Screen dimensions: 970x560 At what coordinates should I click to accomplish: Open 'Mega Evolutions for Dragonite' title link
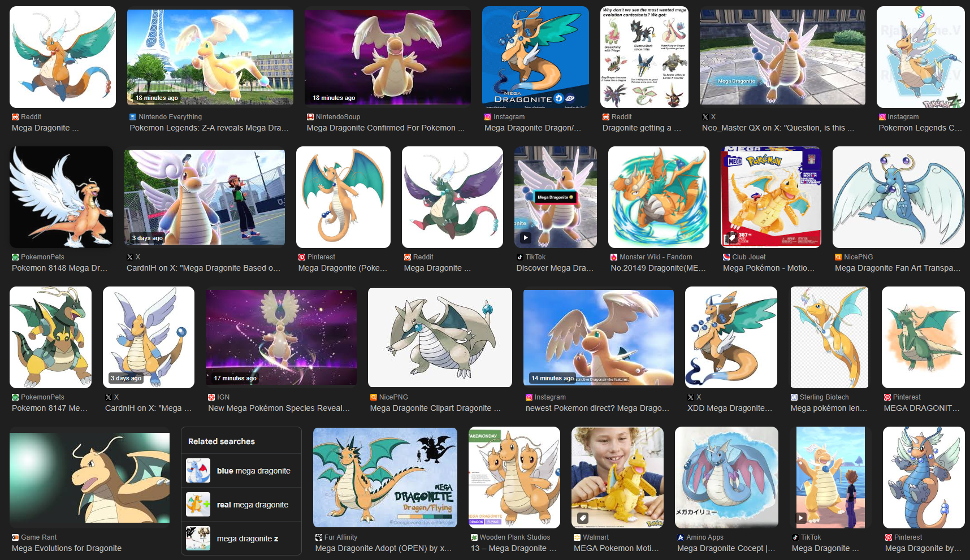67,548
